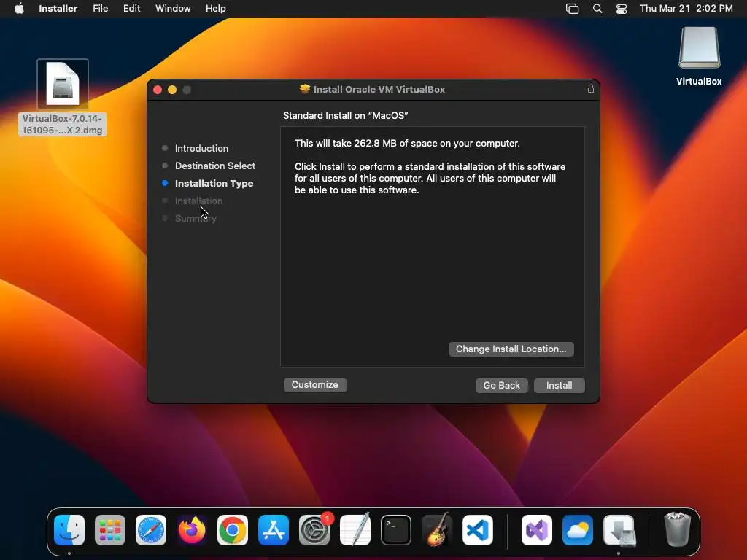
Task: Open the Trash in the dock
Action: pos(677,529)
